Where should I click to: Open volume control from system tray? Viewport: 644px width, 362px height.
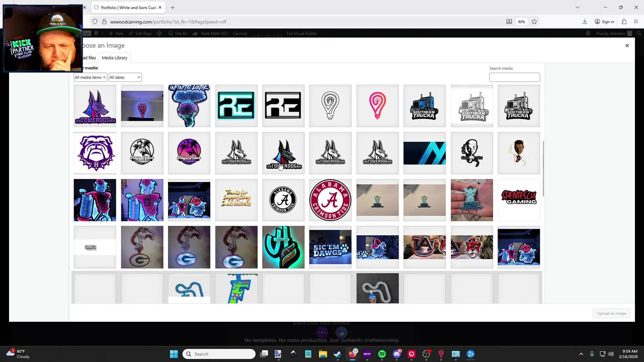coord(610,354)
